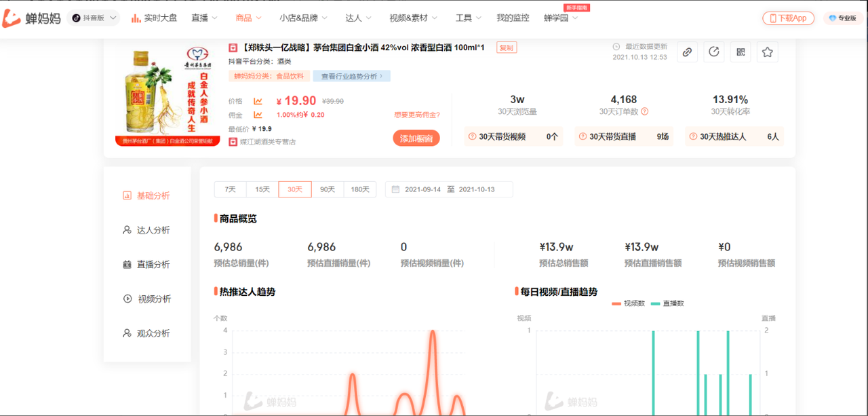Expand the 小店&品牌 menu
The width and height of the screenshot is (868, 416).
pyautogui.click(x=303, y=18)
